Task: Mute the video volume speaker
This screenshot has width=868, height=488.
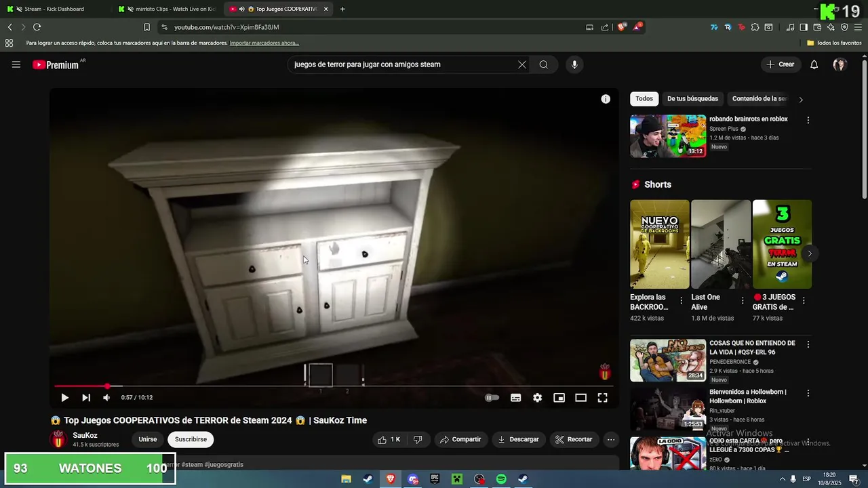Action: 106,398
